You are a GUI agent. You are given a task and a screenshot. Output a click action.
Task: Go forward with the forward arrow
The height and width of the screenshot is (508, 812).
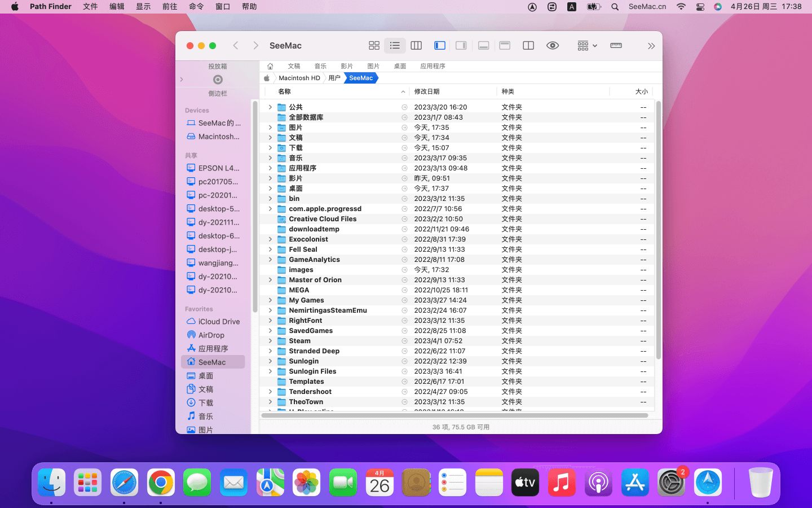(x=255, y=46)
